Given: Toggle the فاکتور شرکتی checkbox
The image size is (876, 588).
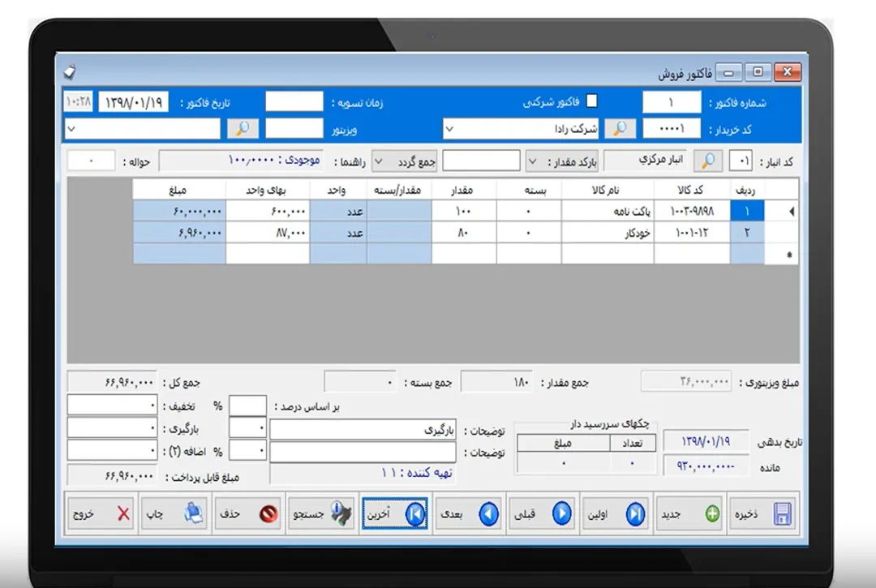Looking at the screenshot, I should coord(591,101).
